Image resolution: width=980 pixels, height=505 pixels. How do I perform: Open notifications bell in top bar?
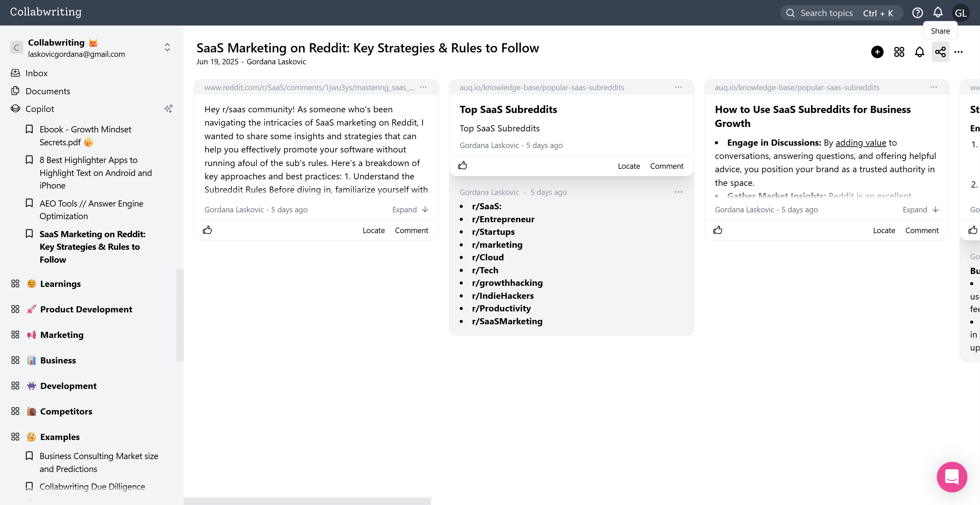point(938,13)
